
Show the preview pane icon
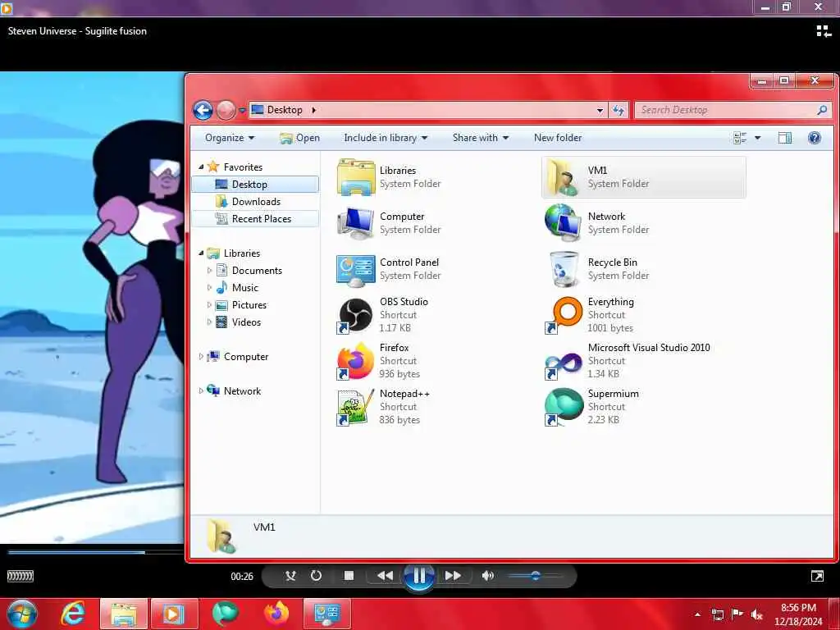point(785,138)
